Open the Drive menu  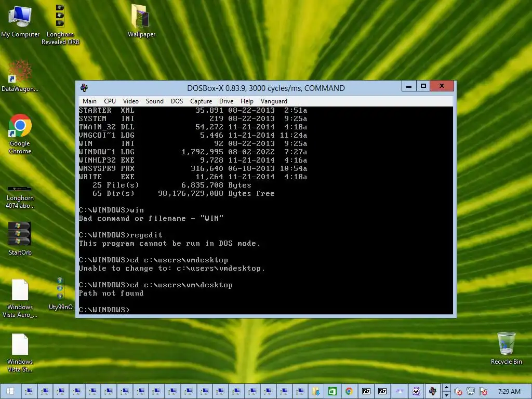coord(226,101)
